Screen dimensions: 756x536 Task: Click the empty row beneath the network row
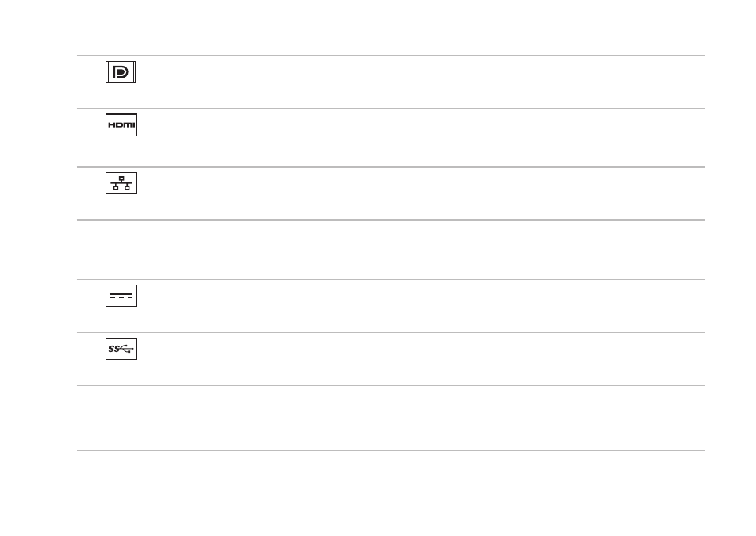391,250
